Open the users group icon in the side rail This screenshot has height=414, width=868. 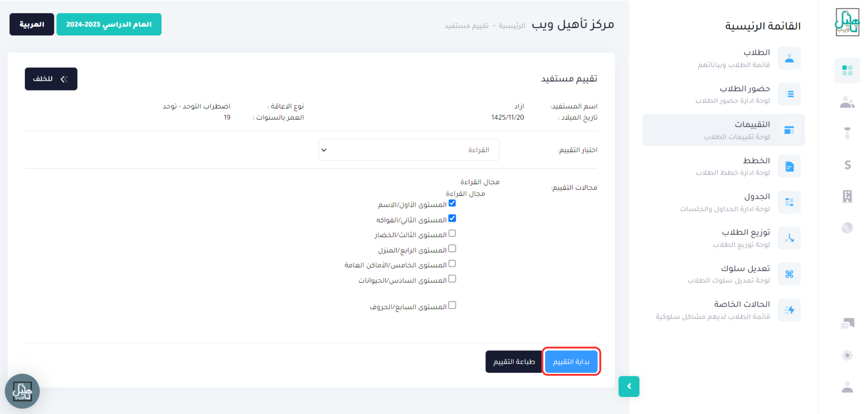[847, 102]
